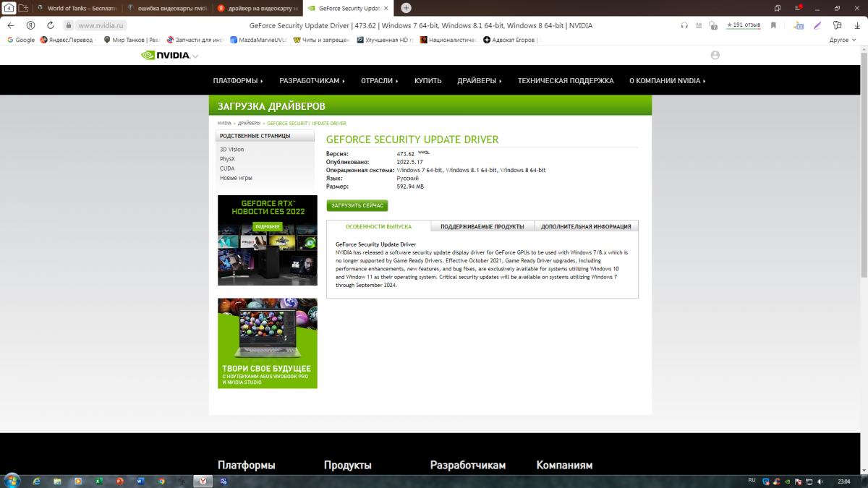The height and width of the screenshot is (488, 868).
Task: Click the volume speaker icon in system tray
Action: (820, 481)
